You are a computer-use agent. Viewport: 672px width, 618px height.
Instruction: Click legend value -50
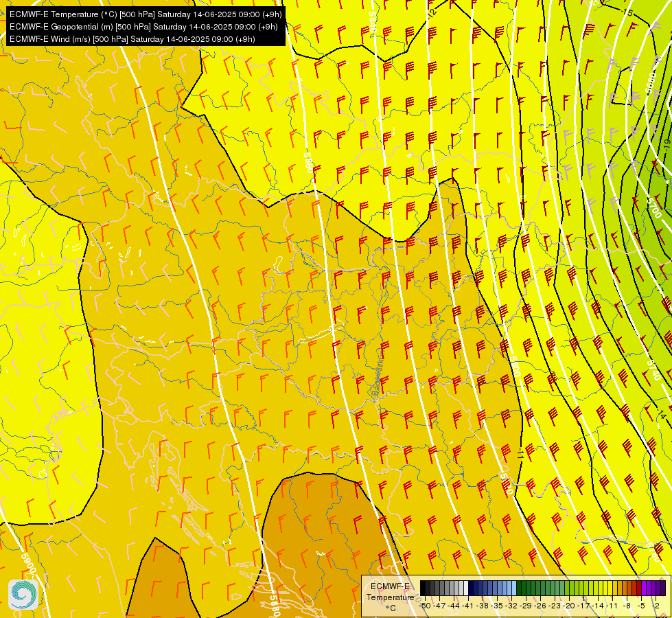pyautogui.click(x=425, y=606)
